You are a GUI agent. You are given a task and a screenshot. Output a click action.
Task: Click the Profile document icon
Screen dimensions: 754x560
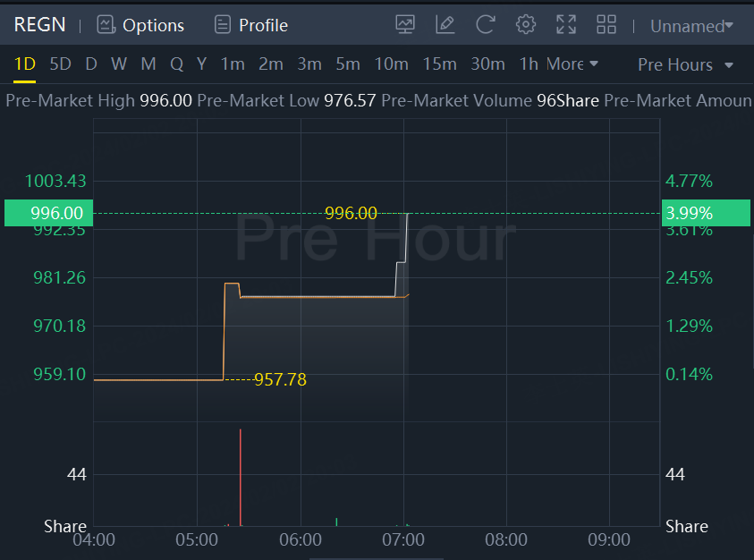(x=223, y=25)
